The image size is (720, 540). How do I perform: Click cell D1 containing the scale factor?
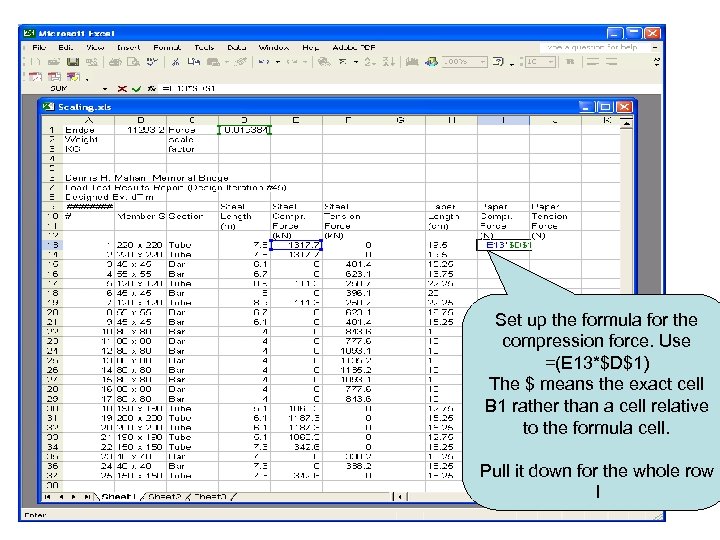point(244,130)
